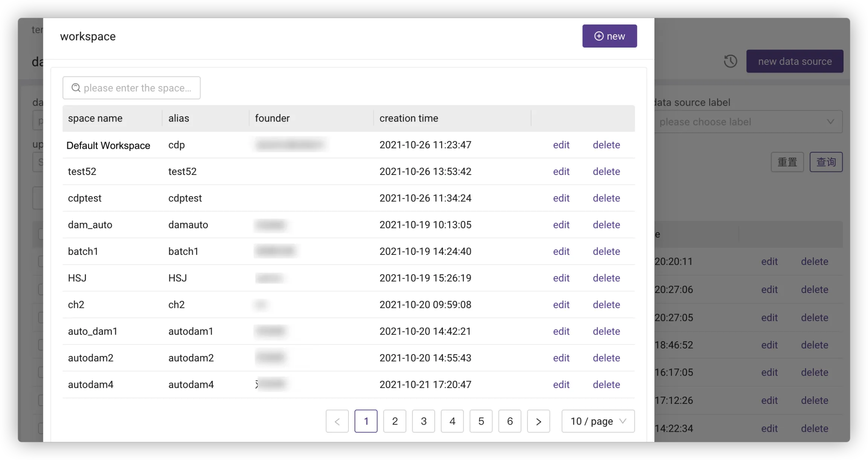Click the new workspace button
Image resolution: width=868 pixels, height=460 pixels.
pos(609,36)
